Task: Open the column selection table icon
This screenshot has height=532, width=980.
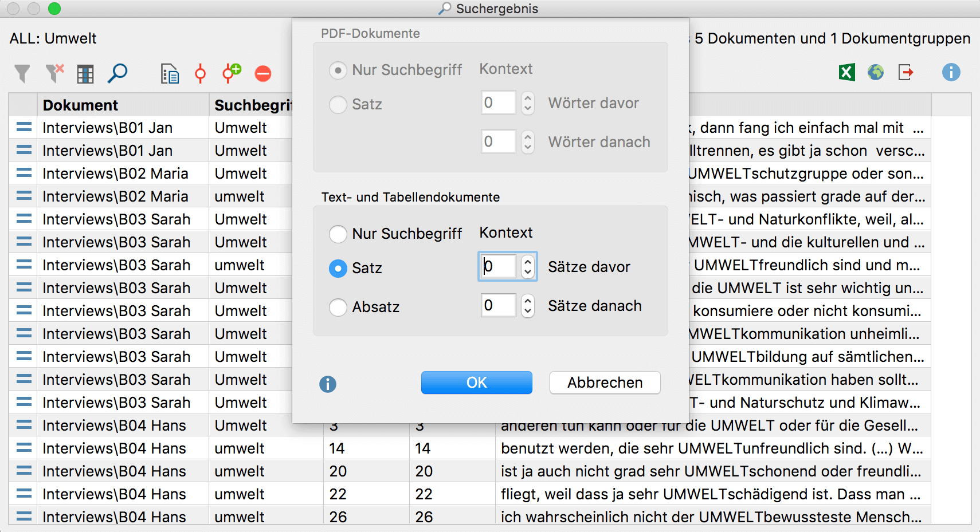Action: click(85, 73)
